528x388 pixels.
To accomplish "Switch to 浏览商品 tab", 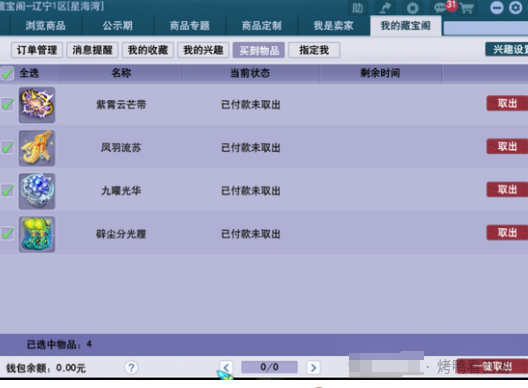I will 46,26.
